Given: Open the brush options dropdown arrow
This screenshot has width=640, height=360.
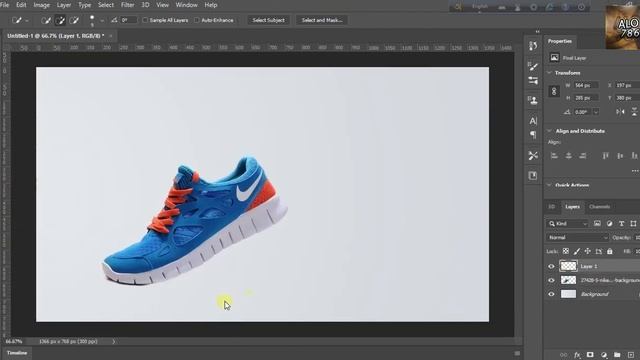Looking at the screenshot, I should [x=102, y=20].
